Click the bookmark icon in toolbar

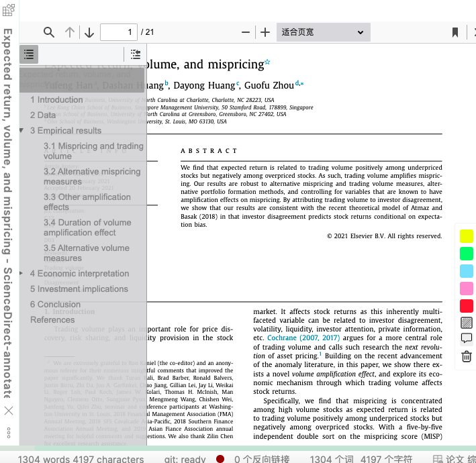tap(455, 32)
